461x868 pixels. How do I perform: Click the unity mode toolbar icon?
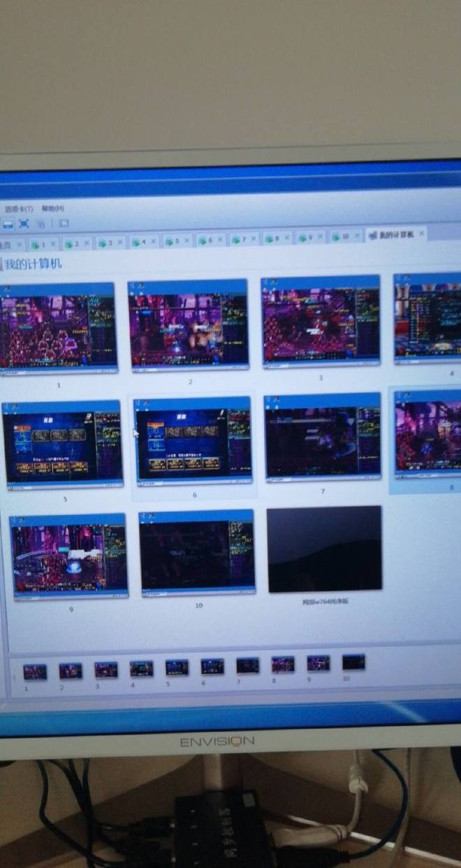coord(41,224)
